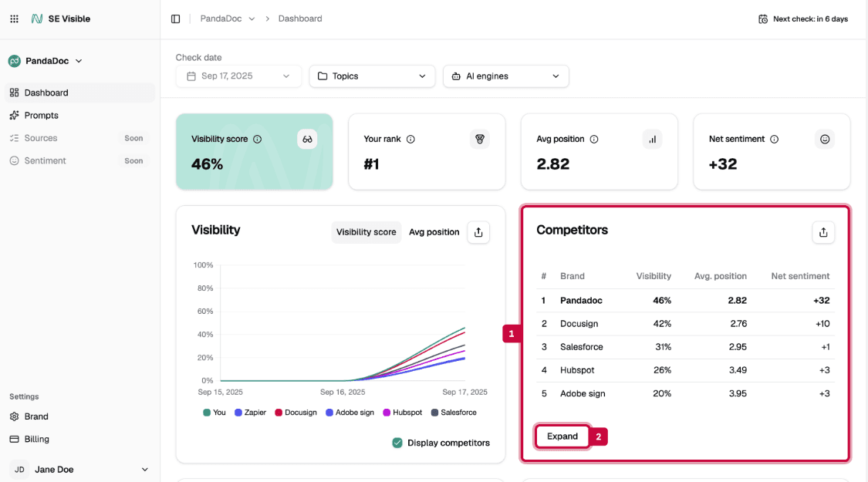
Task: Click the Brand settings gear icon
Action: (15, 416)
